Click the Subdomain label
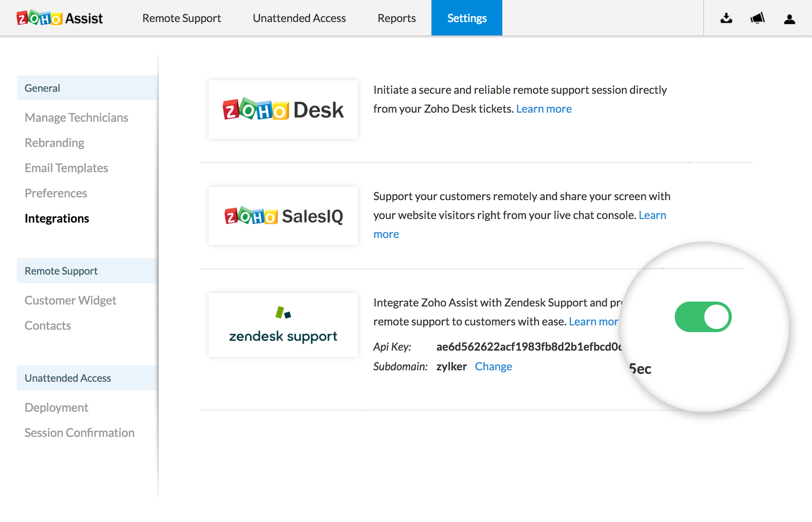This screenshot has height=522, width=812. coord(400,366)
